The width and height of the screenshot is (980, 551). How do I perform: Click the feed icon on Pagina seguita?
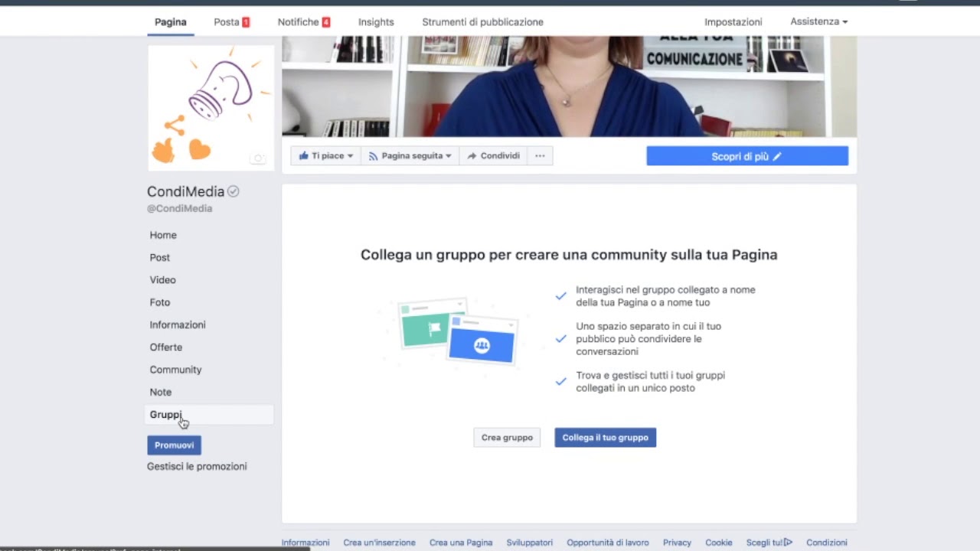coord(374,156)
